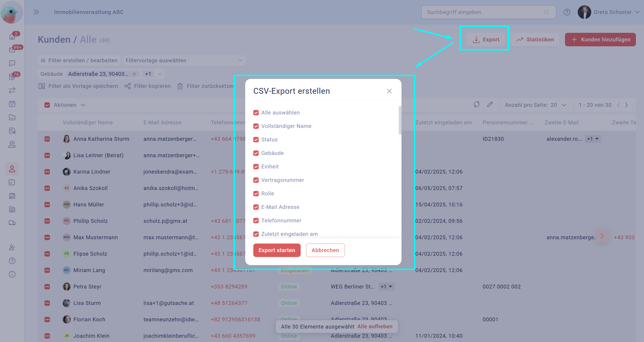644x342 pixels.
Task: Click the Suchbegriff eingeben search field
Action: pos(488,12)
